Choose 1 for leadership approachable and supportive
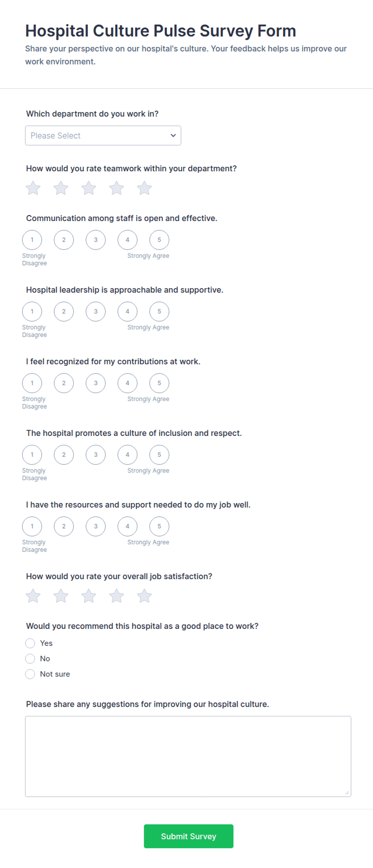373x868 pixels. click(x=32, y=312)
